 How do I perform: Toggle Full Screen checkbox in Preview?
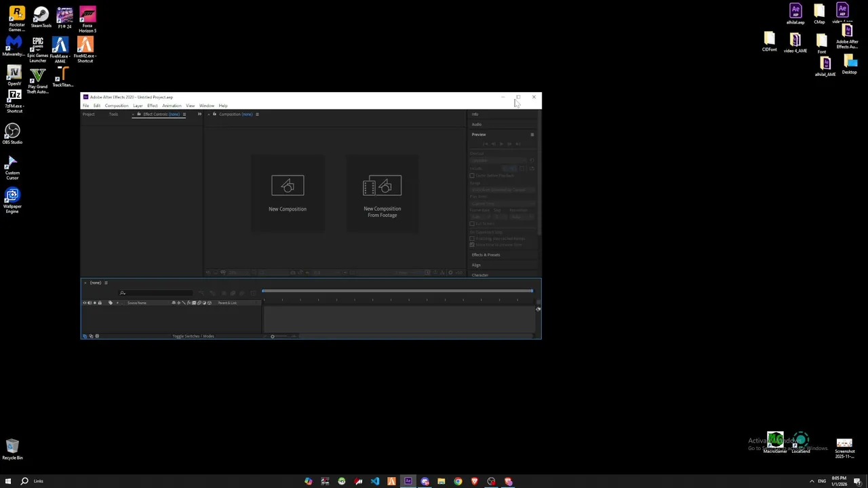(472, 224)
